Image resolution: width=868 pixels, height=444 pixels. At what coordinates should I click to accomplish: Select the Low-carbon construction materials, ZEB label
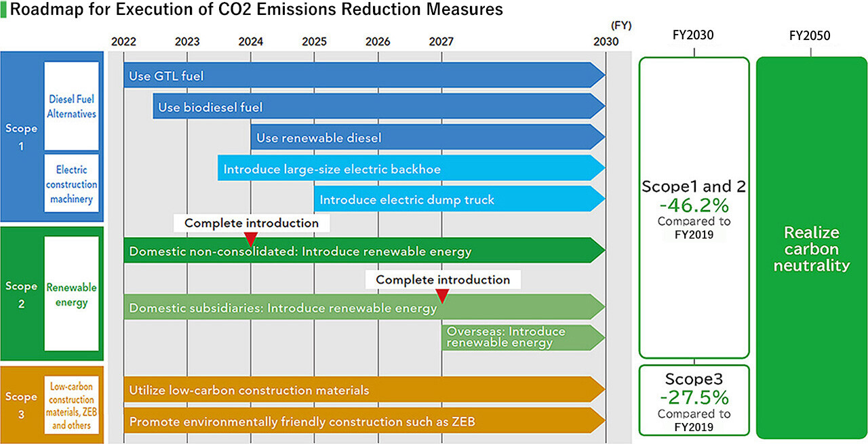tap(72, 404)
